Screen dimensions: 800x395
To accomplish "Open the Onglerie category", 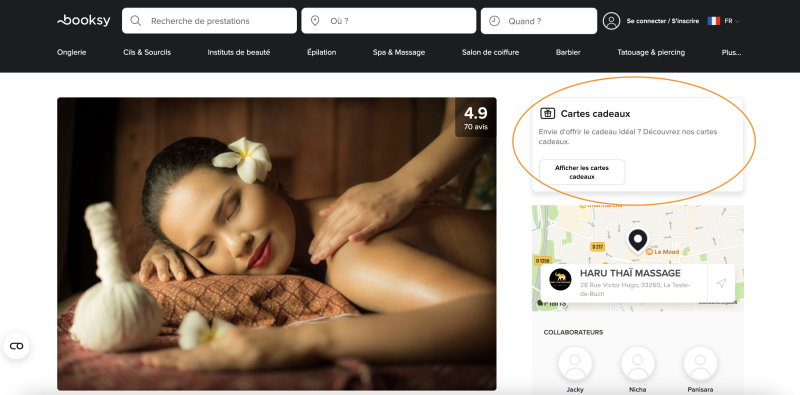I will tap(71, 52).
